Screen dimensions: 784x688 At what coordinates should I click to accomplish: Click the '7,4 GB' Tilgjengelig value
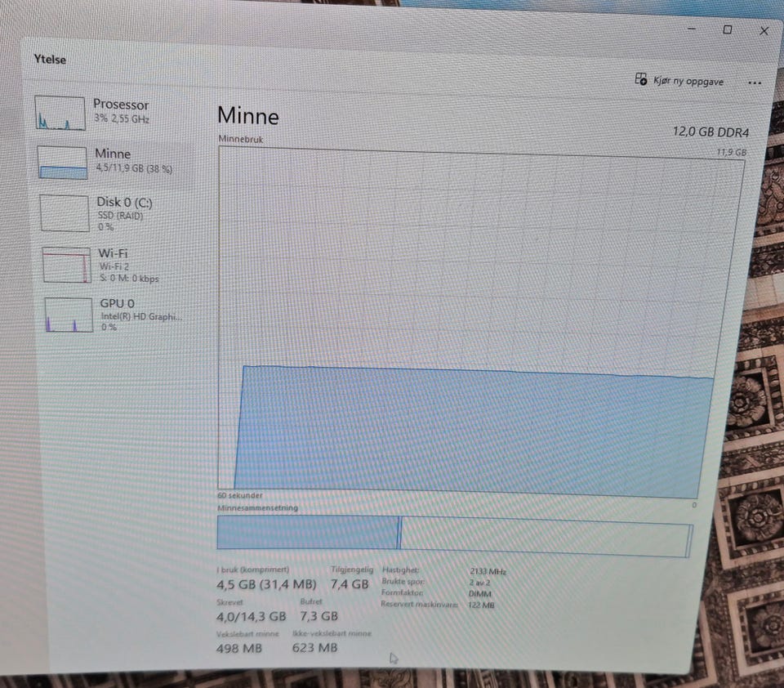[x=349, y=584]
